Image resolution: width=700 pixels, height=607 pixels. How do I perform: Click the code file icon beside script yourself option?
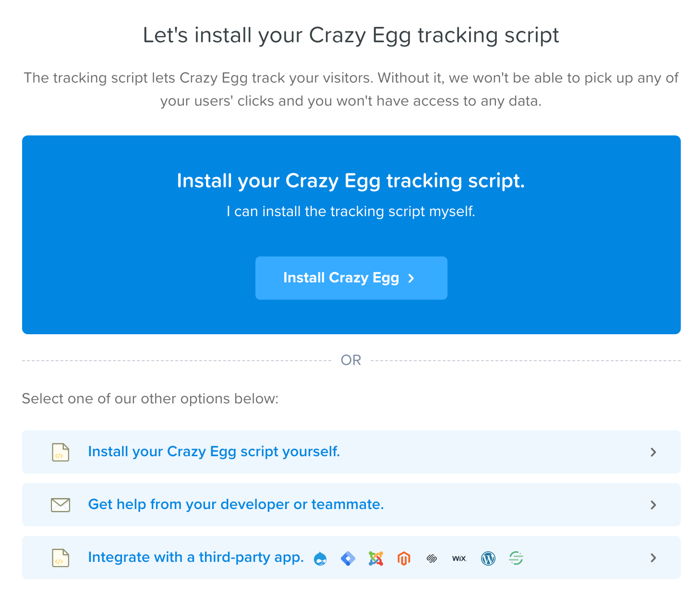(x=60, y=452)
